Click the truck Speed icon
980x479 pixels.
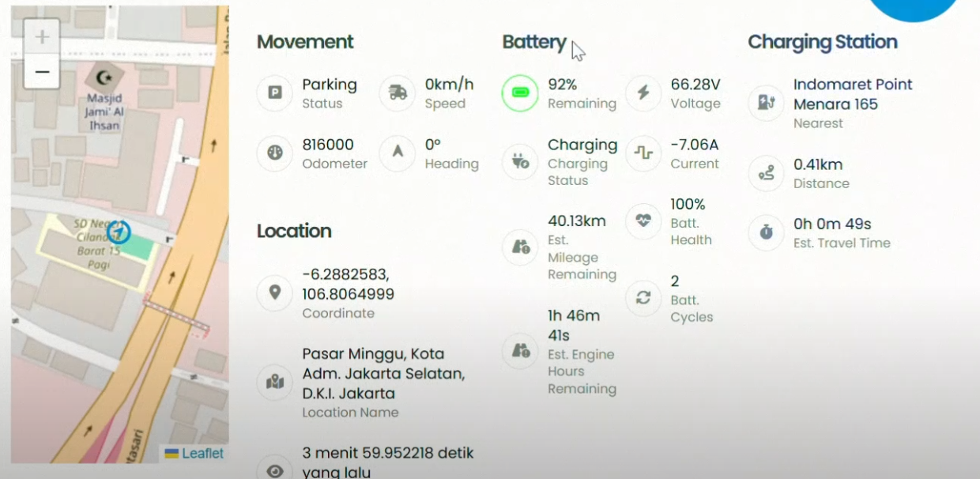[x=398, y=93]
